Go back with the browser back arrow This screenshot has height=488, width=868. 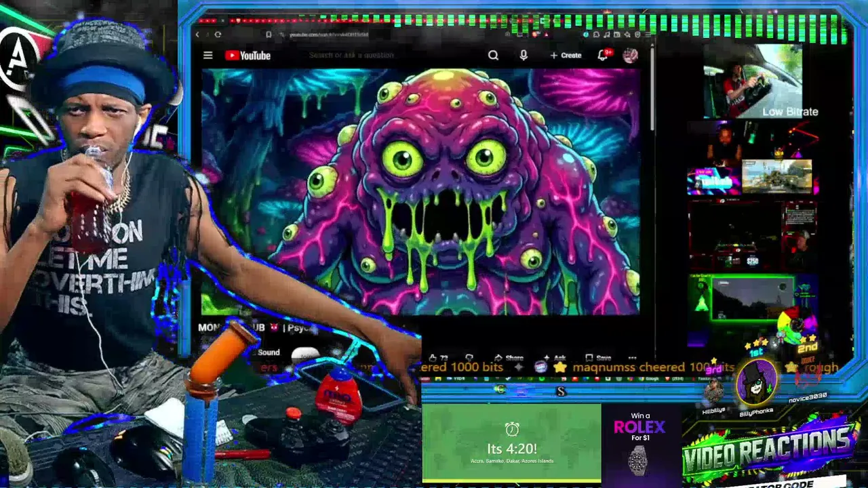pos(197,35)
